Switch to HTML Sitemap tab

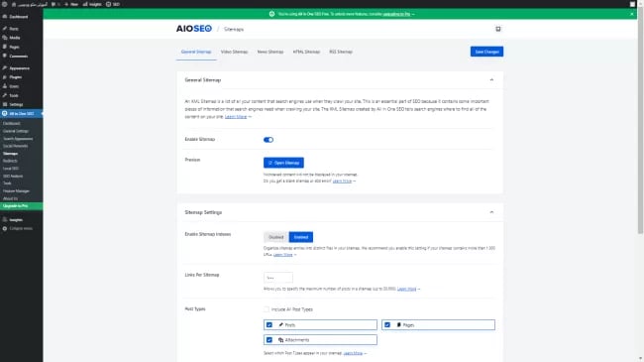306,52
